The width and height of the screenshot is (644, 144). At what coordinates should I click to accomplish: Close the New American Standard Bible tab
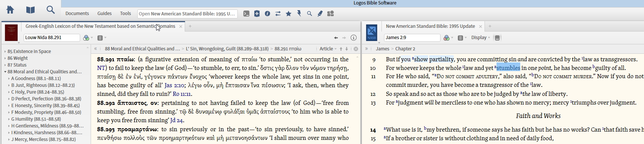[x=480, y=26]
